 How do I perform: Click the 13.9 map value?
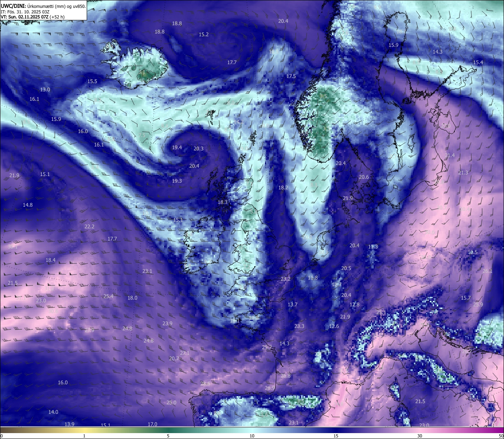[x=69, y=424]
